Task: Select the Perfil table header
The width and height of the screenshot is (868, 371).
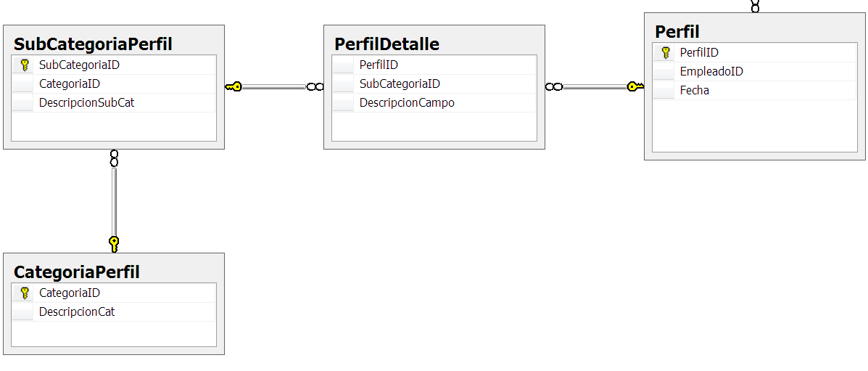Action: tap(677, 32)
